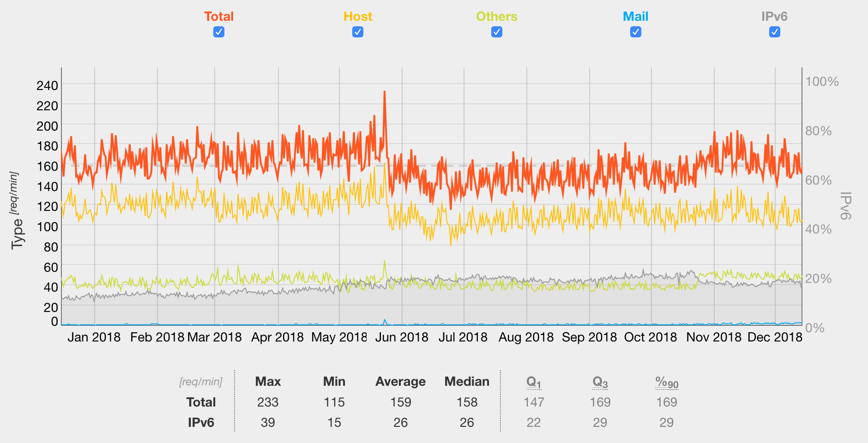Uncheck the Host series checkbox
This screenshot has height=443, width=868.
click(358, 32)
